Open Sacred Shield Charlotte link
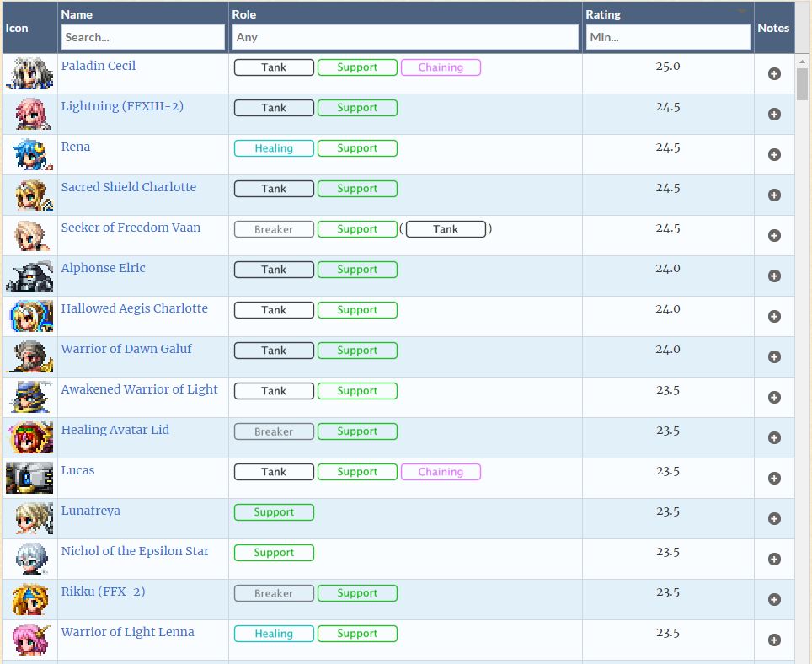 [x=128, y=187]
